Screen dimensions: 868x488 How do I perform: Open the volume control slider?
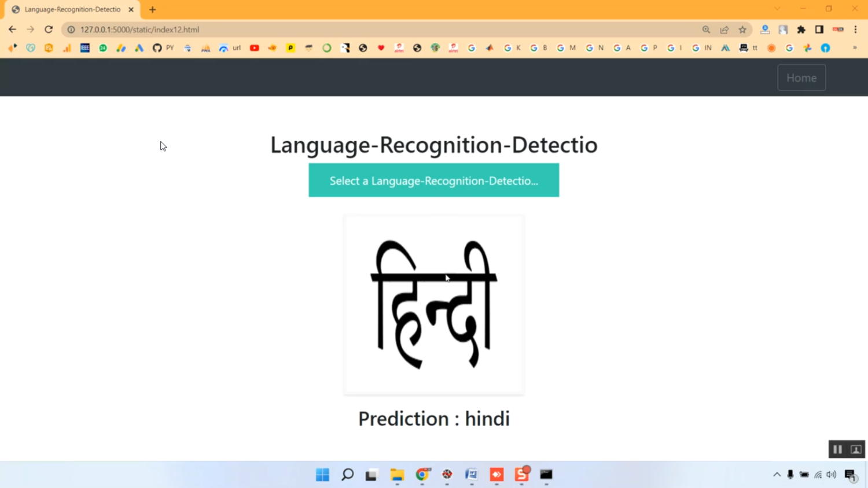(832, 475)
